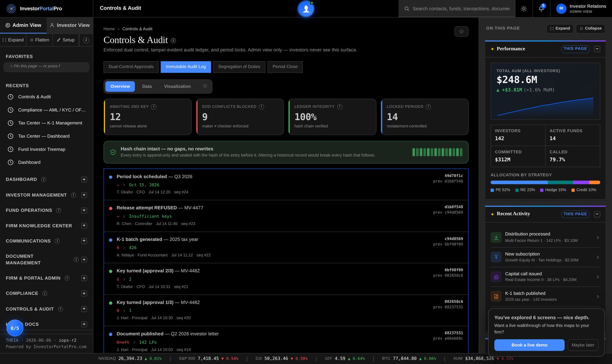Click the InvestorPortalPro logo icon

coord(11,9)
